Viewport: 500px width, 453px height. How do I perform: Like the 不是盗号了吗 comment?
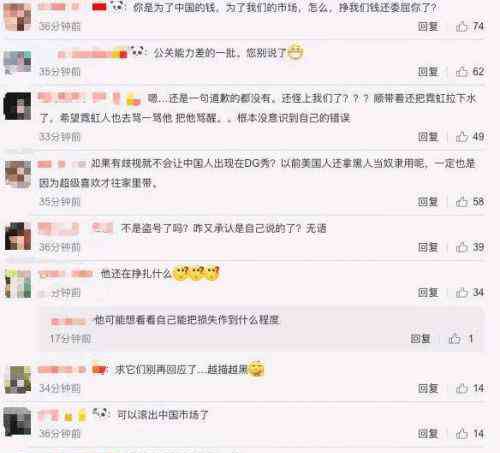462,247
